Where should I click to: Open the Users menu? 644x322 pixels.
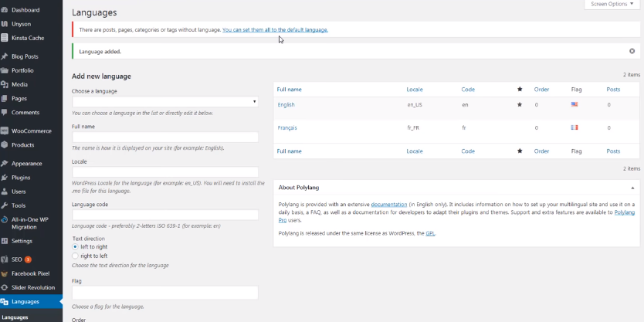pos(19,192)
